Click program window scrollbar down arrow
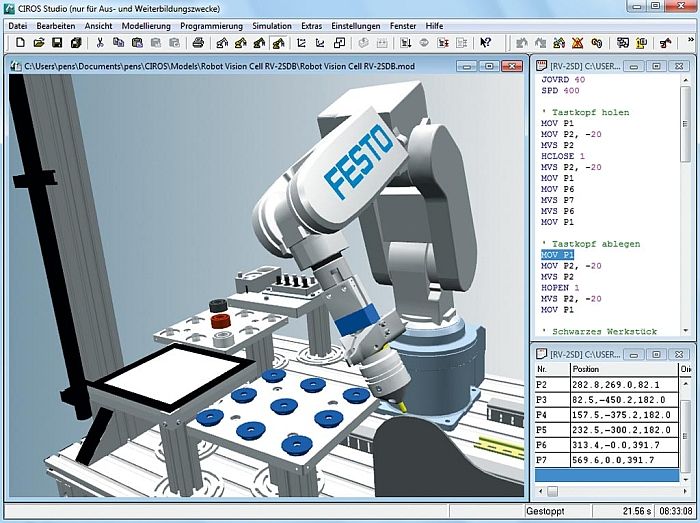 (x=686, y=331)
